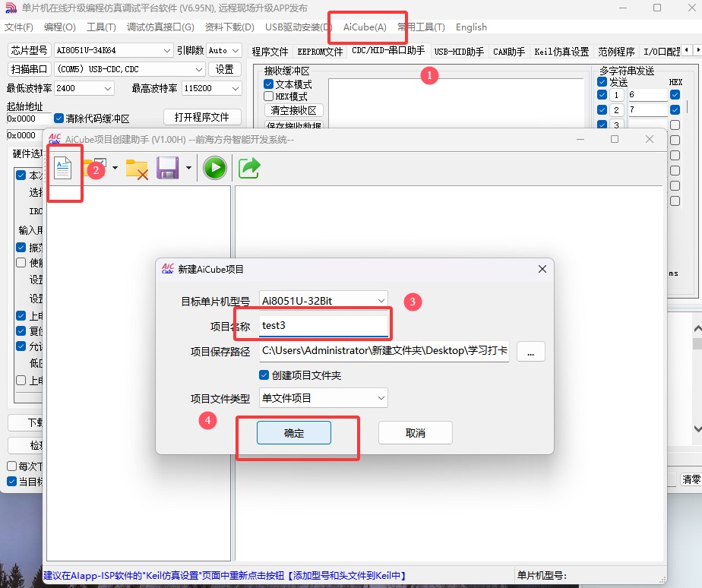
Task: Click the 设置 button beside serial port
Action: [x=225, y=69]
